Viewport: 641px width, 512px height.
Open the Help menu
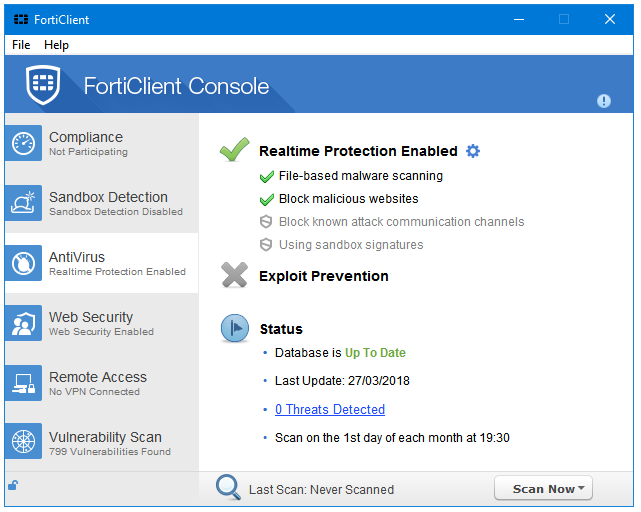pos(56,45)
